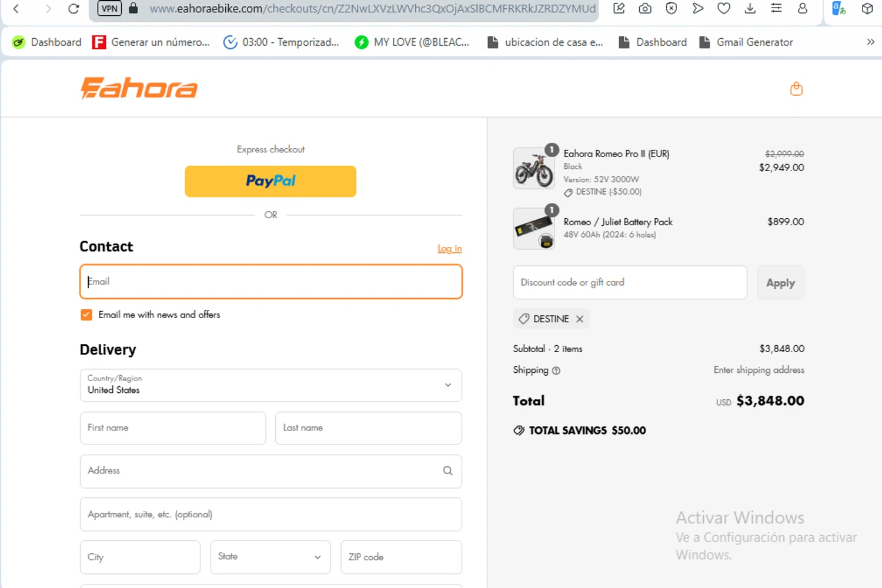Image resolution: width=882 pixels, height=588 pixels.
Task: Click the shield ad-blocker icon
Action: tap(671, 8)
